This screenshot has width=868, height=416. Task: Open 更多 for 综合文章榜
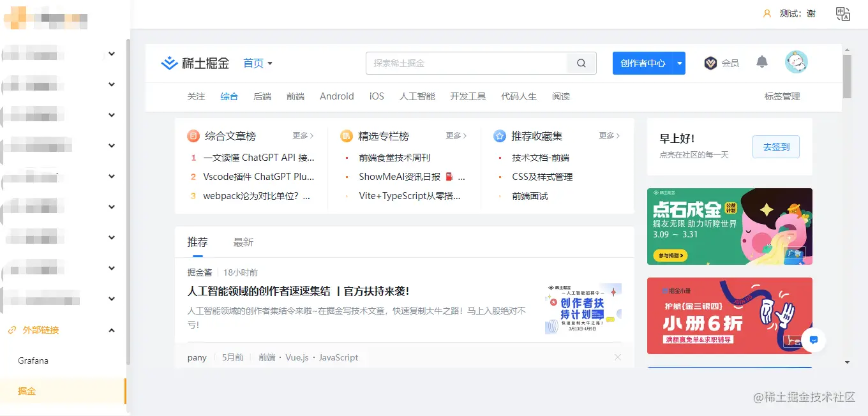303,136
